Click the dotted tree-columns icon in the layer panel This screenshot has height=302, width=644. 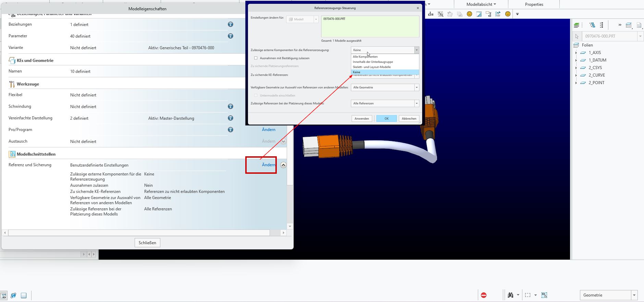602,25
